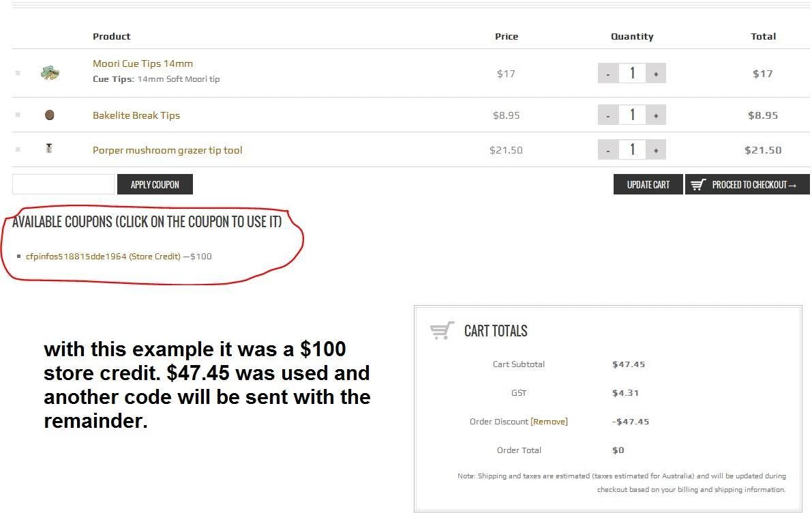Open the Bakelite Break Tips product link
Screen dimensions: 812x522
tap(136, 115)
